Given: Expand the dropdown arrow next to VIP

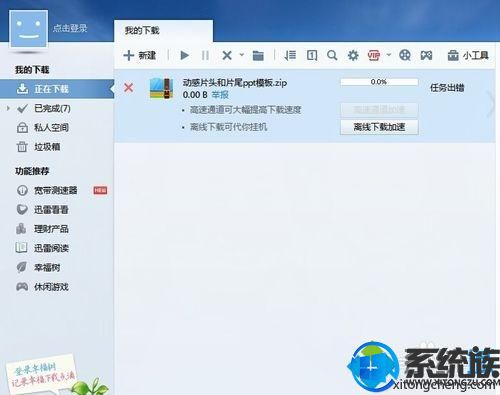Looking at the screenshot, I should coord(389,54).
